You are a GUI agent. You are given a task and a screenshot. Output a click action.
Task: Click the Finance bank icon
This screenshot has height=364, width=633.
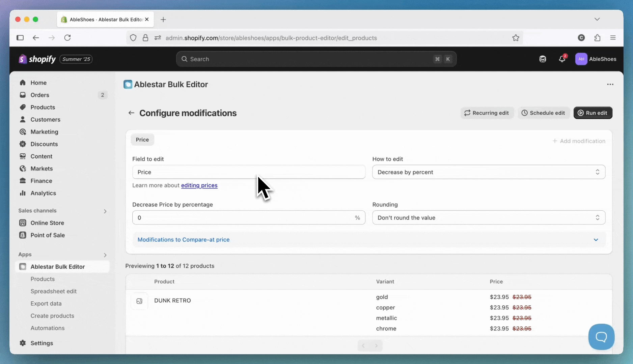23,181
